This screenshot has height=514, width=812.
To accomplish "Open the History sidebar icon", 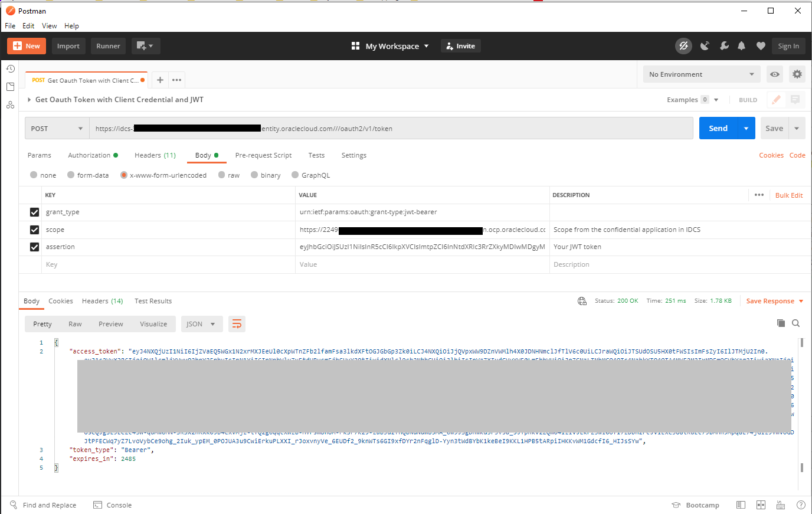I will tap(10, 69).
